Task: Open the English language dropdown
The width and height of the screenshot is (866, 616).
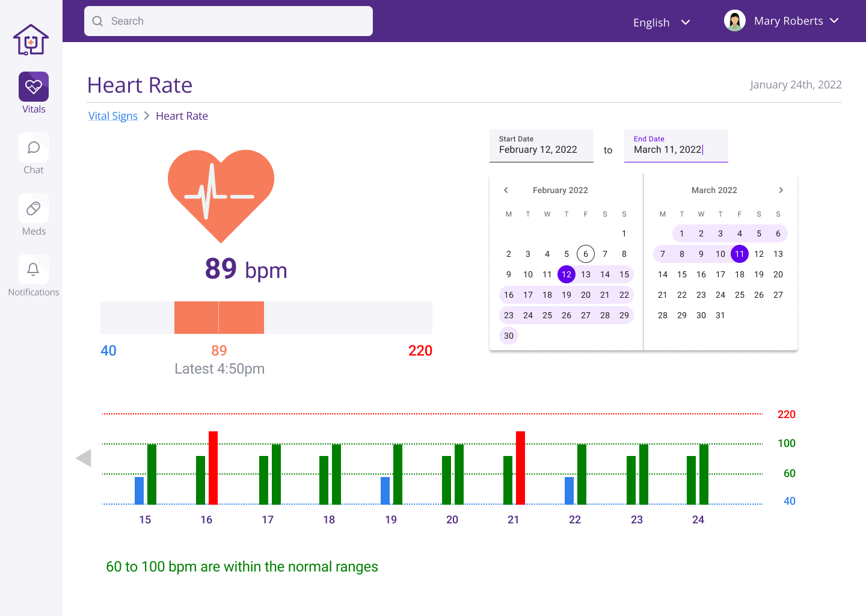Action: (662, 22)
